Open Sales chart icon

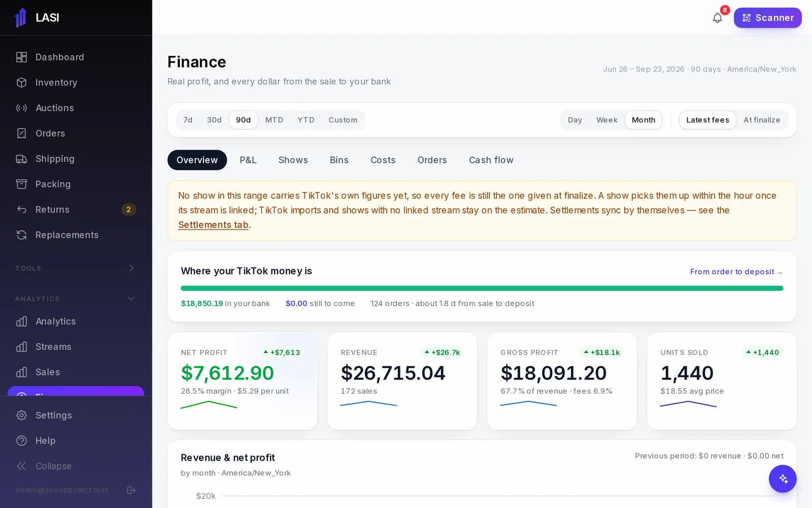(21, 372)
